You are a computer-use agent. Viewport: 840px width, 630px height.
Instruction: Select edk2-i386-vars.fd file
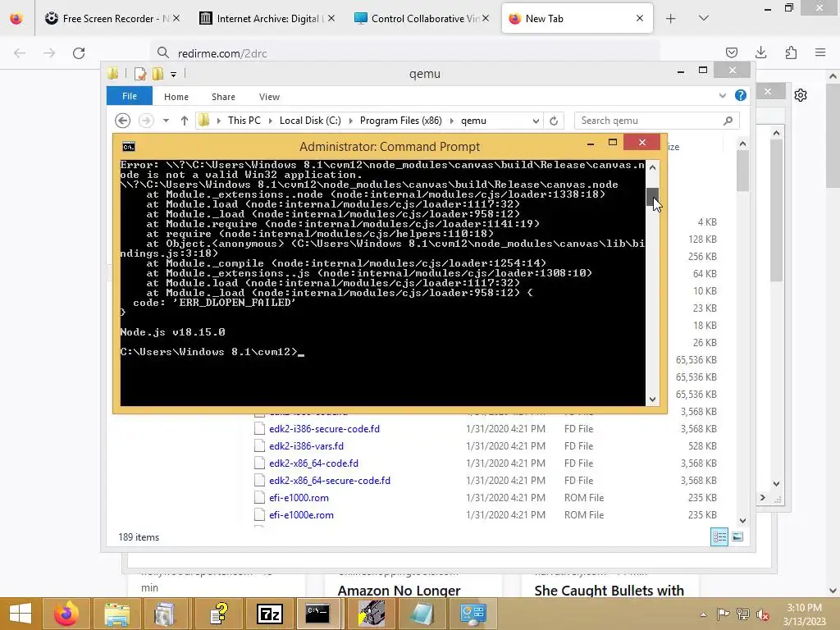click(x=306, y=445)
